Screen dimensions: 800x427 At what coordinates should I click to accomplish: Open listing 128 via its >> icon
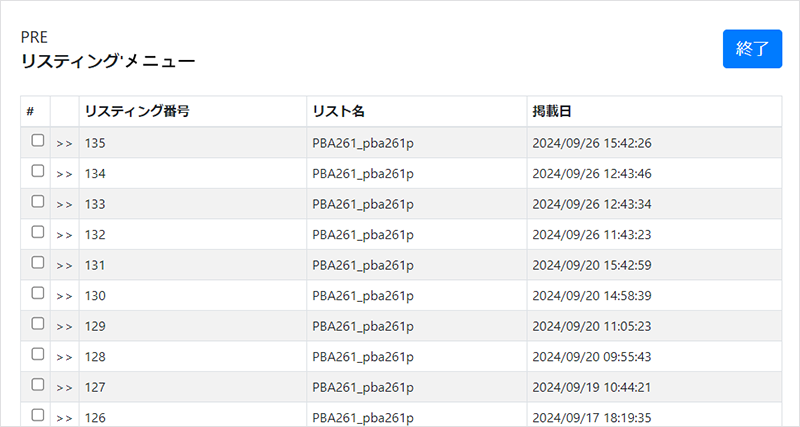(64, 357)
